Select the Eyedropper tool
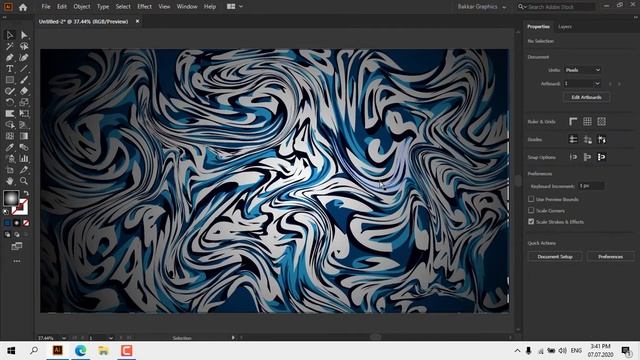The height and width of the screenshot is (360, 640). click(9, 147)
